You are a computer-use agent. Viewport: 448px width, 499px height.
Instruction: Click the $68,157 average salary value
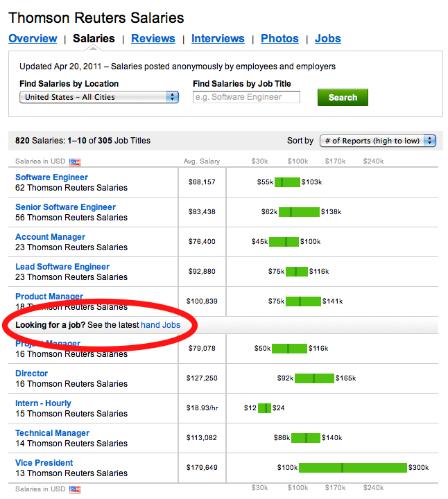[x=202, y=182]
